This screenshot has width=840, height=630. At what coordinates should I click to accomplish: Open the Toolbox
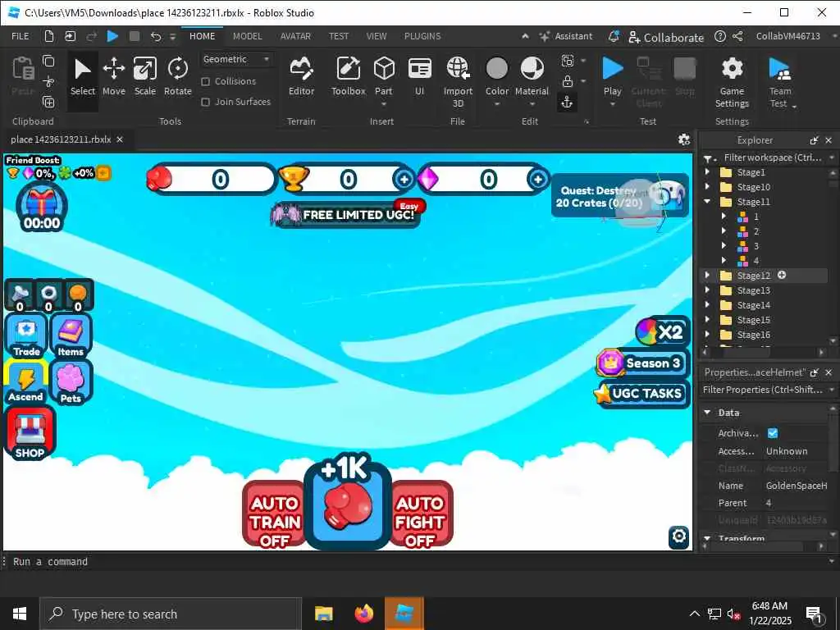[348, 78]
